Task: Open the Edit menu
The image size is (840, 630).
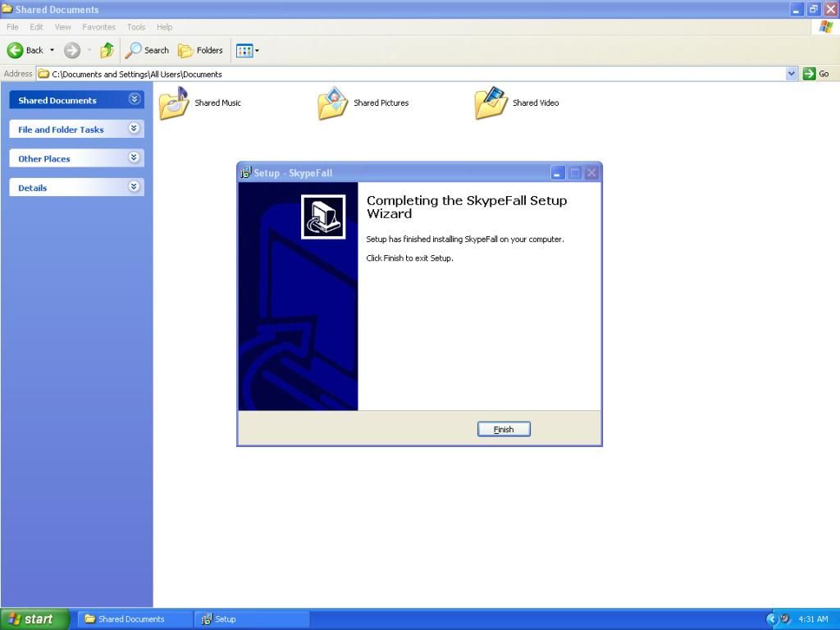Action: pyautogui.click(x=36, y=27)
